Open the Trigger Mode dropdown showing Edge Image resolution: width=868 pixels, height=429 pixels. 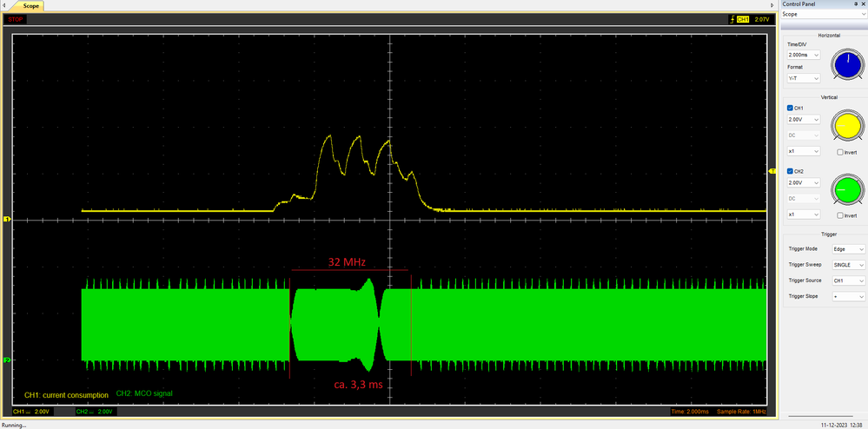(x=849, y=249)
